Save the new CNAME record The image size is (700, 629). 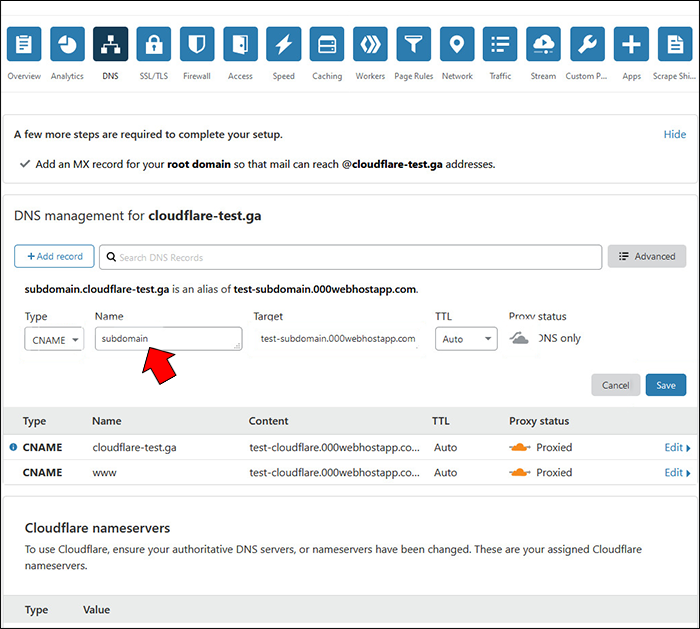pos(666,385)
